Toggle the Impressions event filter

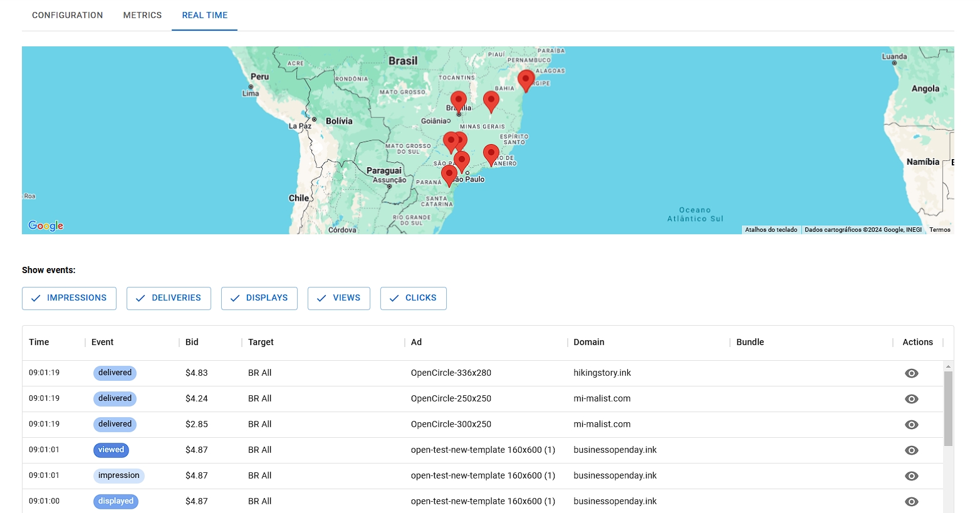[69, 298]
